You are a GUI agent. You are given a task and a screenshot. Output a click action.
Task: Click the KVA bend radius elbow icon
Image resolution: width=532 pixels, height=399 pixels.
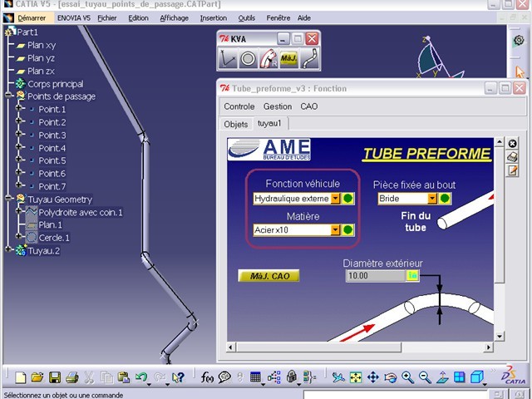click(x=268, y=59)
